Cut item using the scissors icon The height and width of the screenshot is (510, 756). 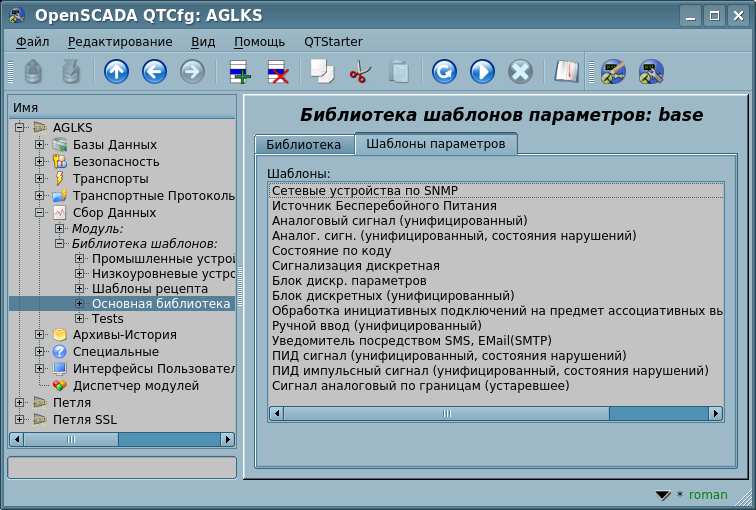coord(360,72)
